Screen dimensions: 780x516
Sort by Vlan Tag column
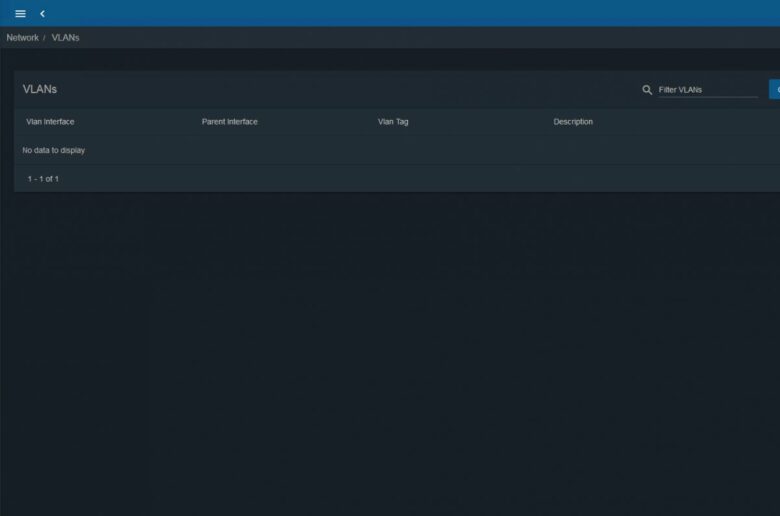coord(393,122)
